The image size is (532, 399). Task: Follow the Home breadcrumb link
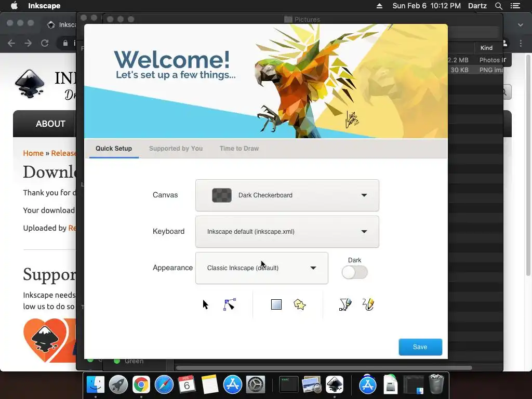pos(33,153)
